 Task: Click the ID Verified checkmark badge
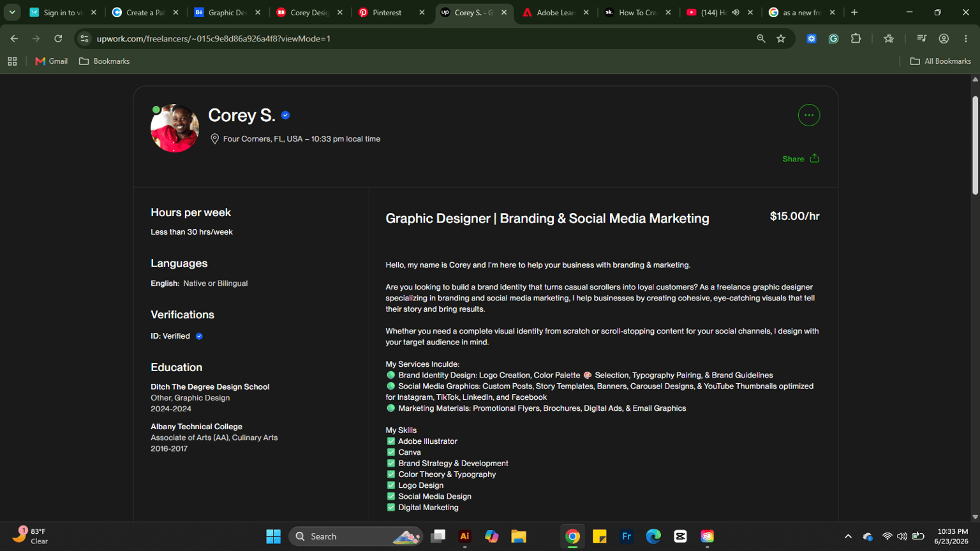pyautogui.click(x=199, y=336)
